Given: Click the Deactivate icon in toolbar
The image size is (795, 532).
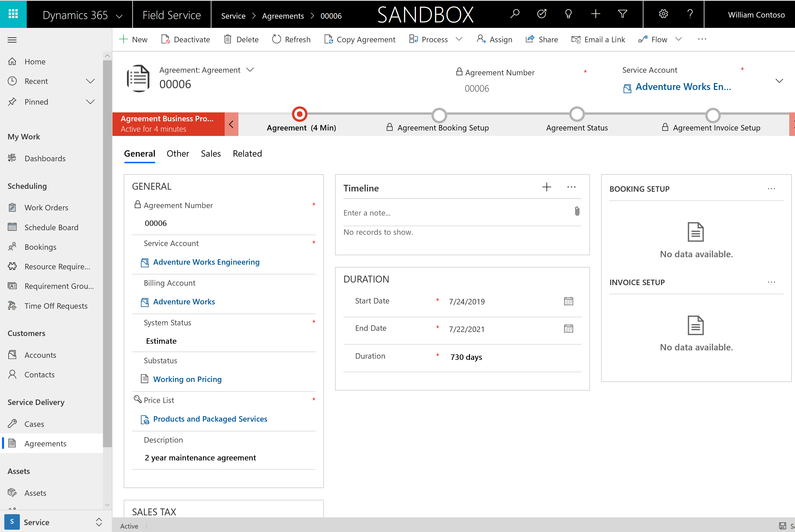Looking at the screenshot, I should point(166,39).
